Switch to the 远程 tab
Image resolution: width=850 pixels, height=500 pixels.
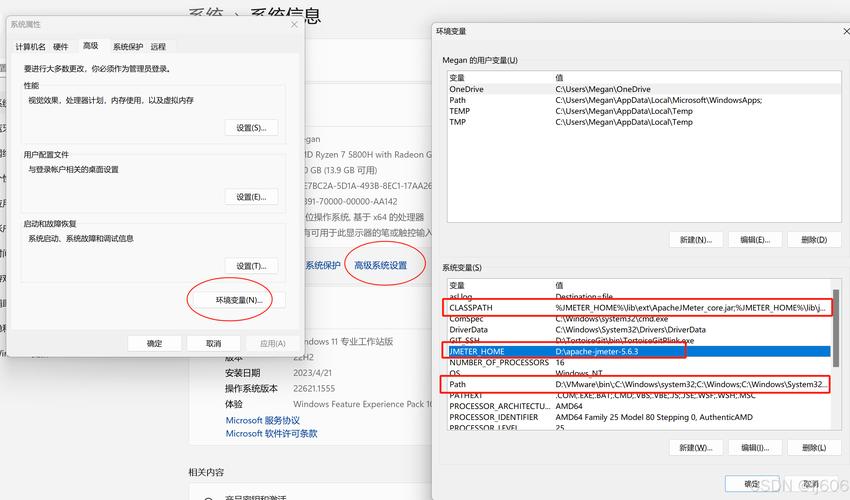pyautogui.click(x=158, y=47)
